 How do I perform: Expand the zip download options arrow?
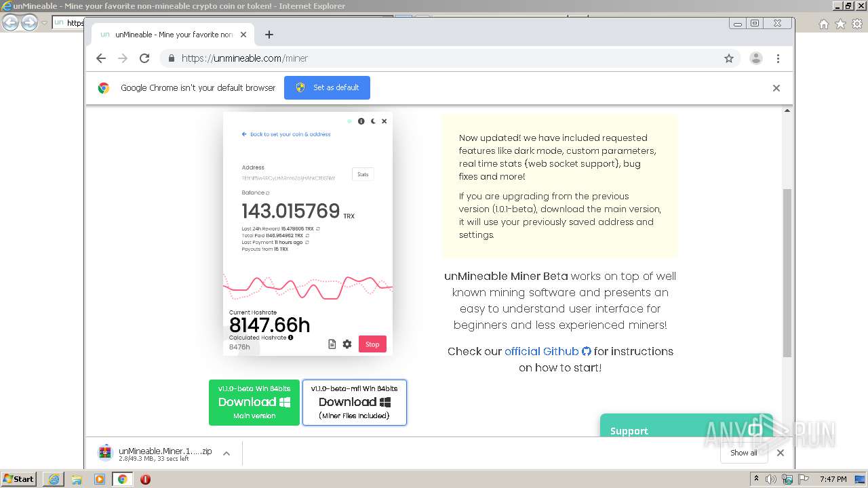(226, 453)
